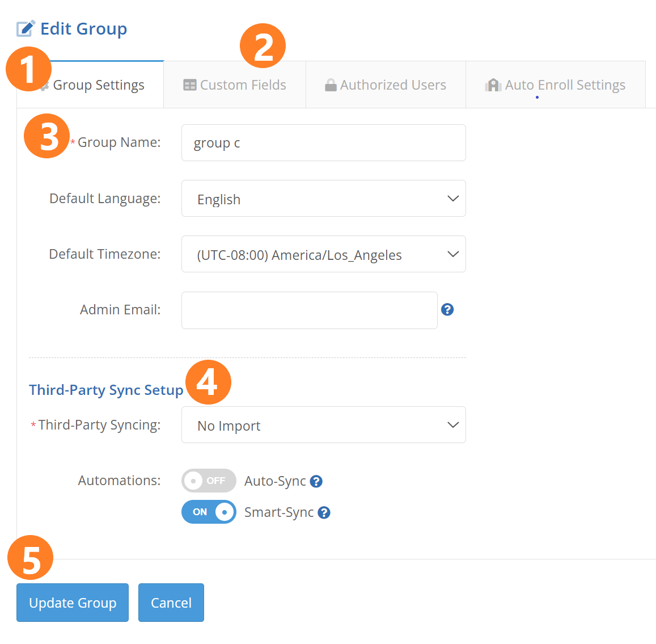656x644 pixels.
Task: Click the doorway icon on Auto Enroll Settings
Action: coord(493,85)
